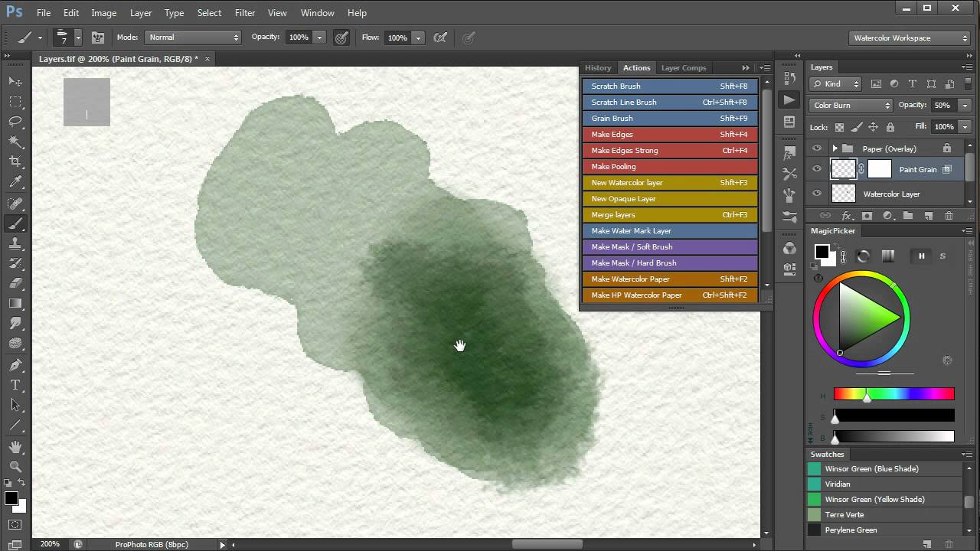Select the Lasso tool

pyautogui.click(x=15, y=122)
